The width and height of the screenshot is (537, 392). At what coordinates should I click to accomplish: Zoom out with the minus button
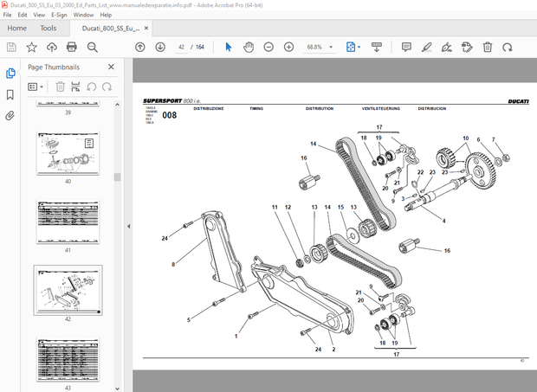[x=268, y=47]
